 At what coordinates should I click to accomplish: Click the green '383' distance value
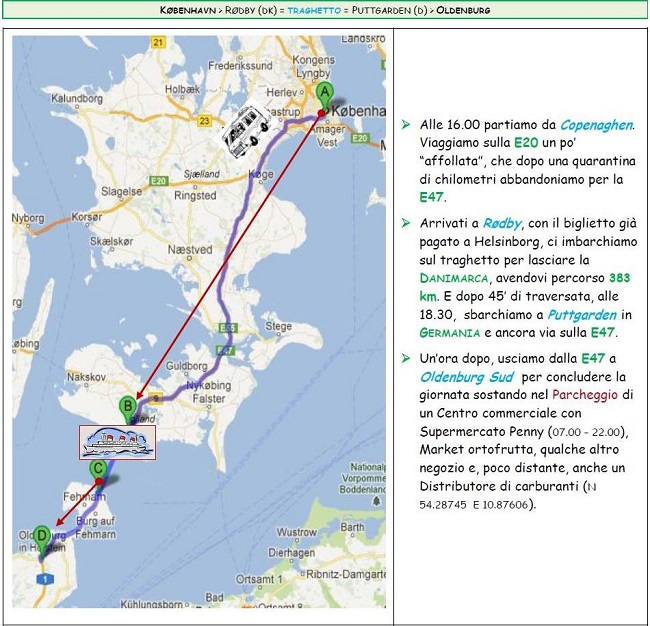[x=620, y=278]
